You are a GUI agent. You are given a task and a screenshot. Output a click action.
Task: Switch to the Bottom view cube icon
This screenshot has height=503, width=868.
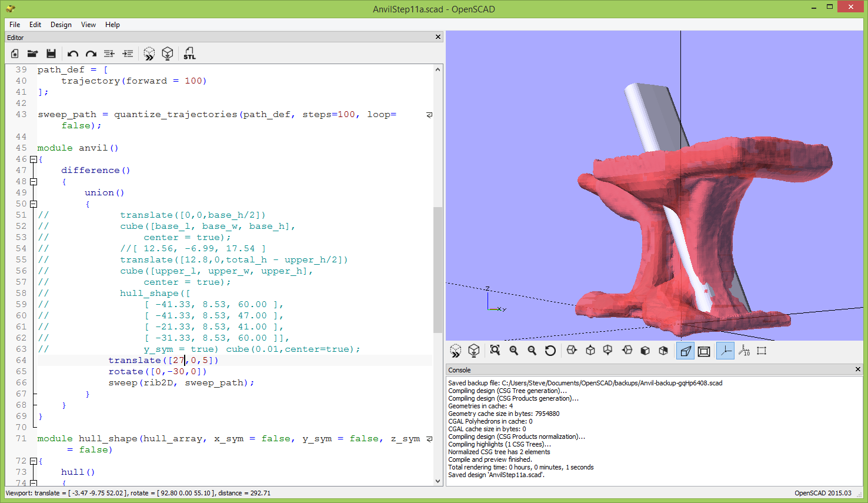pyautogui.click(x=608, y=351)
